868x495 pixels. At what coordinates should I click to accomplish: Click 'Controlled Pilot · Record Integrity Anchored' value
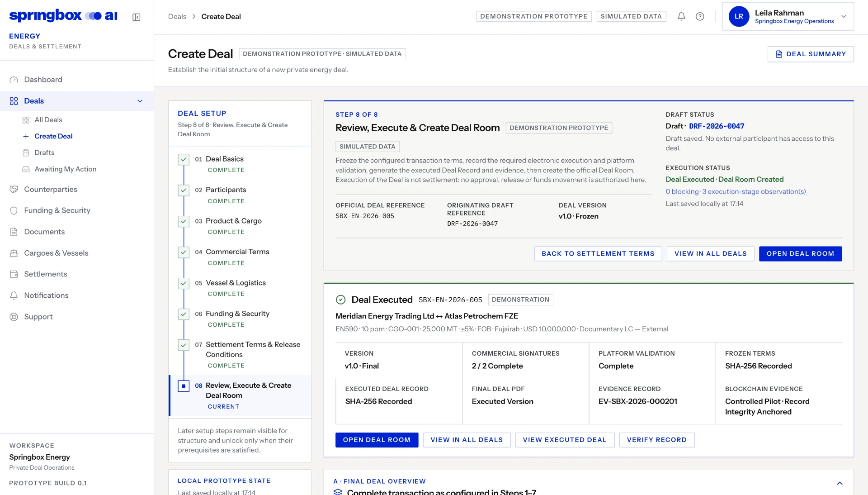[x=767, y=407]
